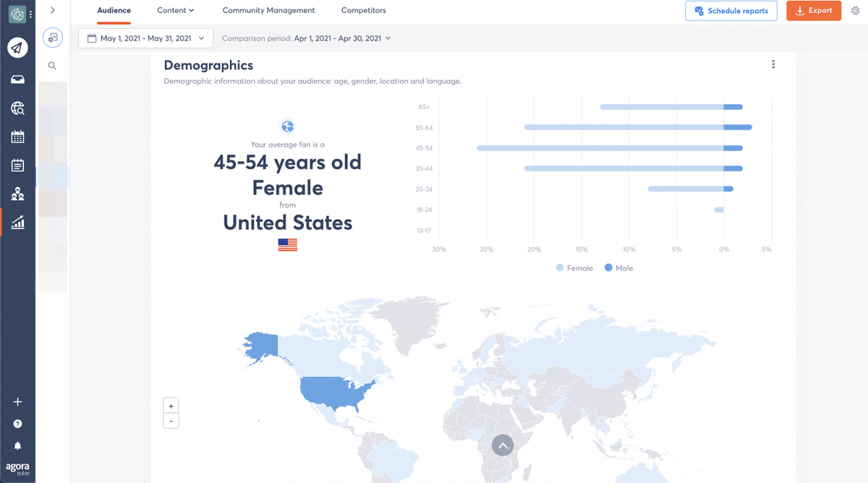Open the Content tab dropdown
Screen dimensions: 868x483
tap(176, 10)
